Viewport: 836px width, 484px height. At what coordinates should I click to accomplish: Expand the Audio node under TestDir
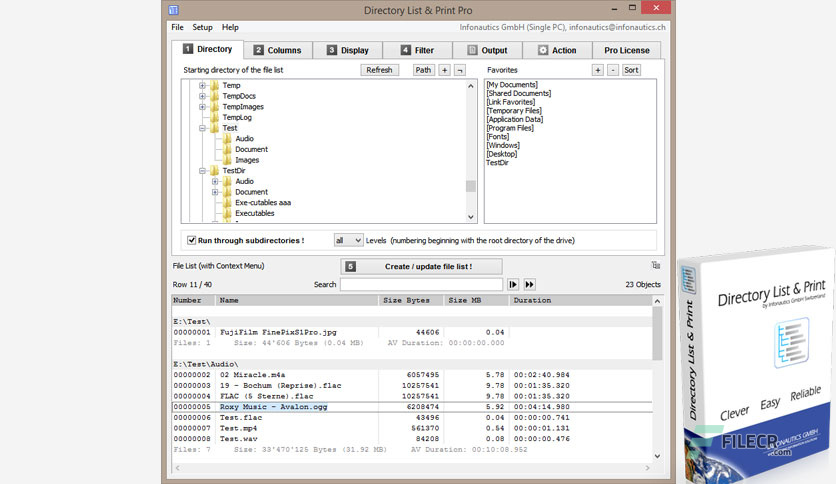point(215,181)
